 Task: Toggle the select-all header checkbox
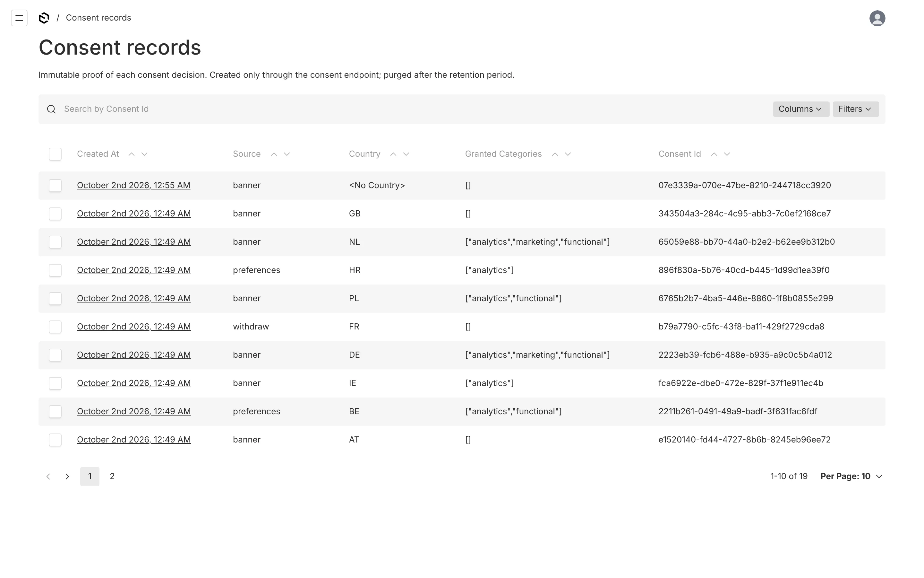click(x=55, y=154)
